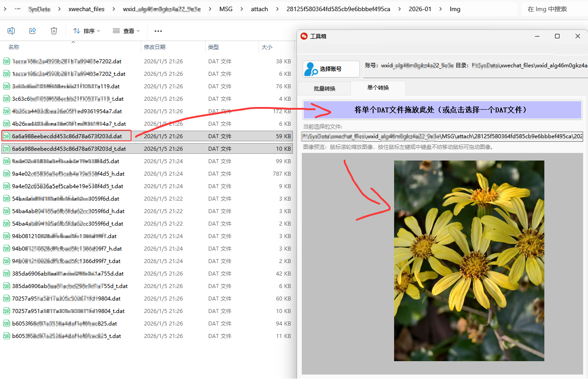Open the 排序 sort dropdown
The image size is (588, 379).
click(x=86, y=31)
